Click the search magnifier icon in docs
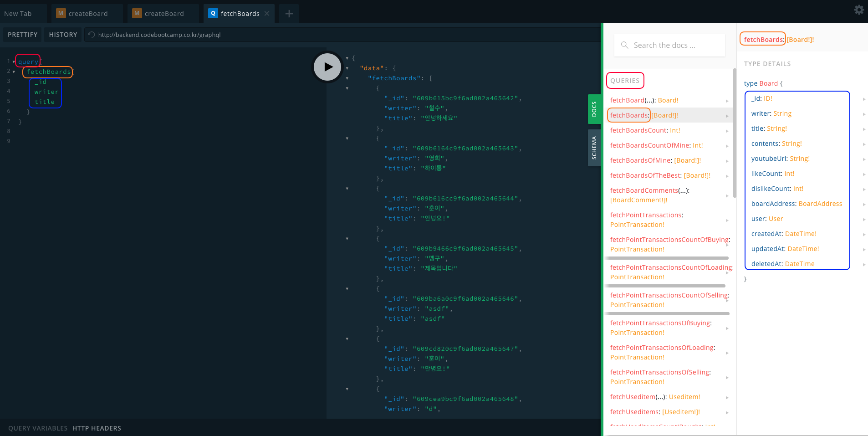Viewport: 868px width, 436px height. [x=624, y=45]
